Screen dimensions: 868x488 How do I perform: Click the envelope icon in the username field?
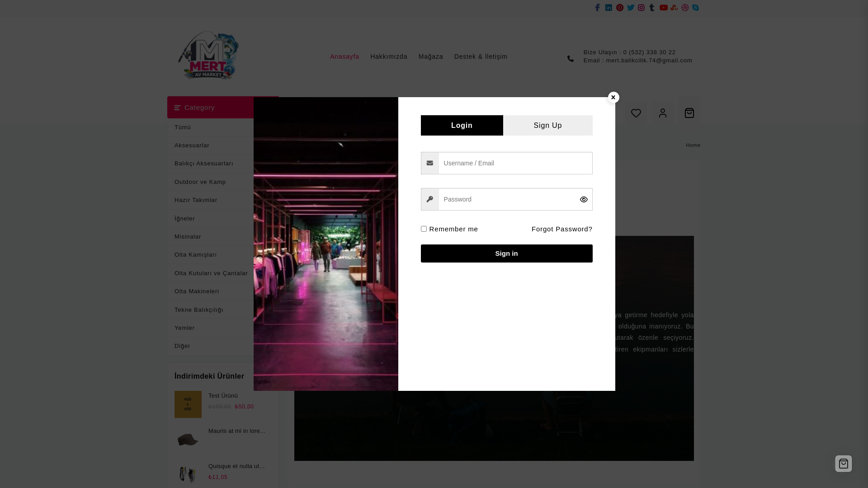(430, 163)
